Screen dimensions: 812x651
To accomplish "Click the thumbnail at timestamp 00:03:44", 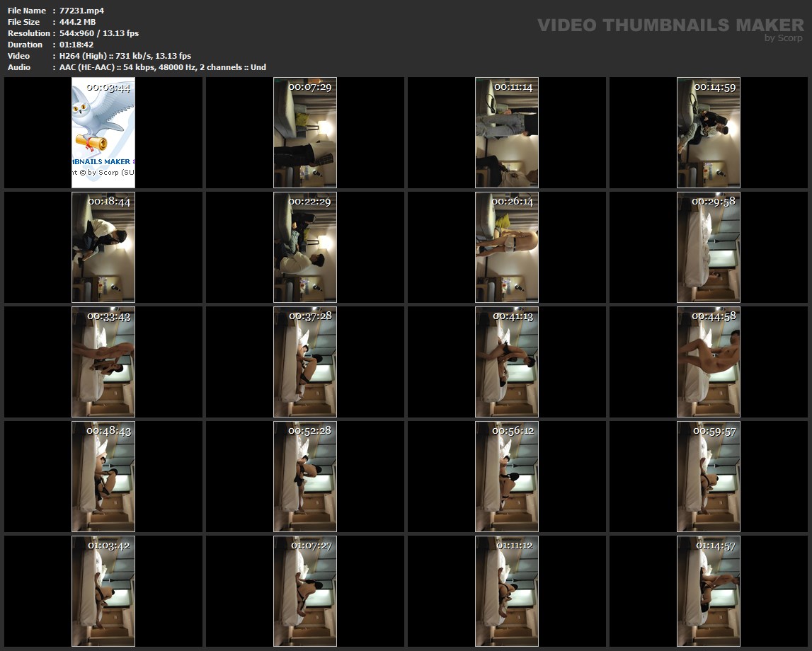I will [x=103, y=132].
